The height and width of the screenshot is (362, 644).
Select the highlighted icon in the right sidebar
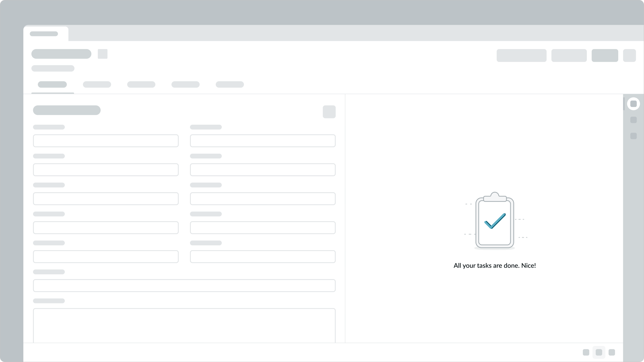pos(633,103)
